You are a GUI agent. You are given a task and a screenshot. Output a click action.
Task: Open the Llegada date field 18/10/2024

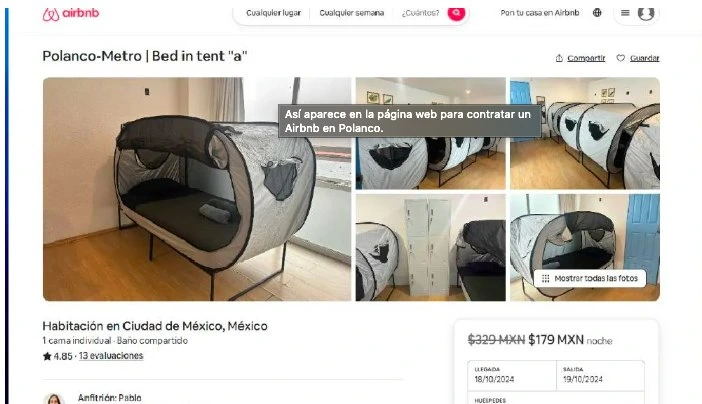tap(512, 375)
